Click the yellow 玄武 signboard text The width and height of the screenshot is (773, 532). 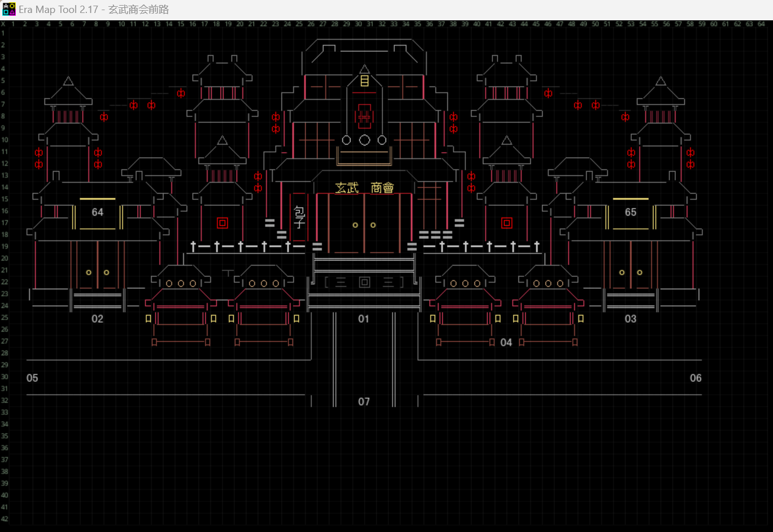click(x=347, y=188)
